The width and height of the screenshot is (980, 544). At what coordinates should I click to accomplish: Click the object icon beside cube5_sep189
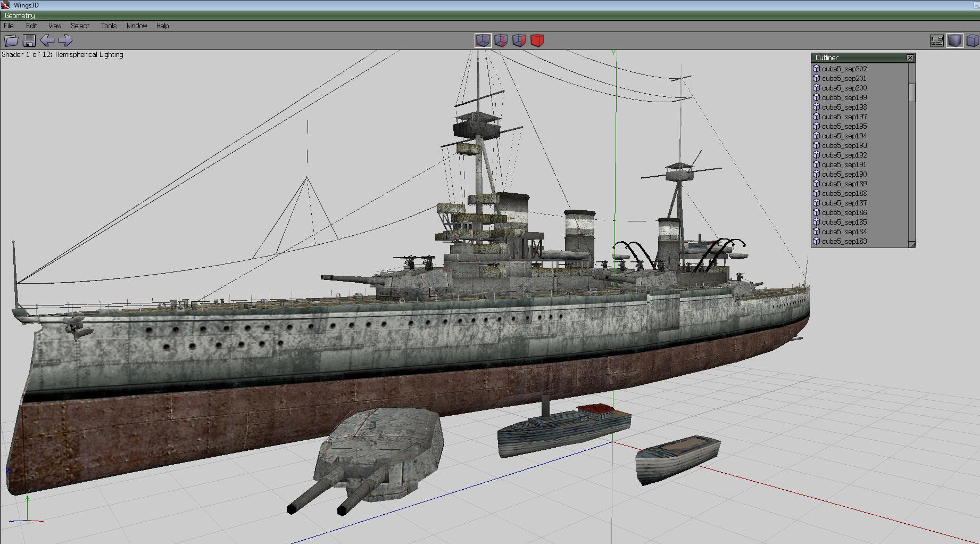(816, 184)
